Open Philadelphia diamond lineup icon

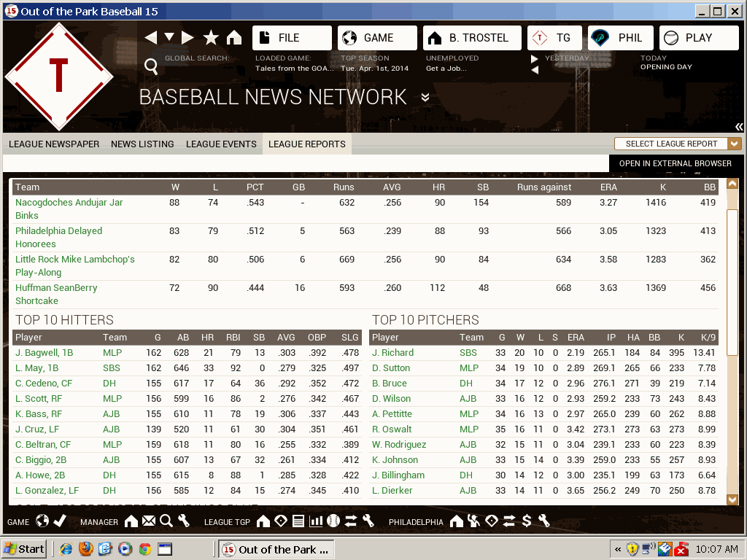(491, 521)
